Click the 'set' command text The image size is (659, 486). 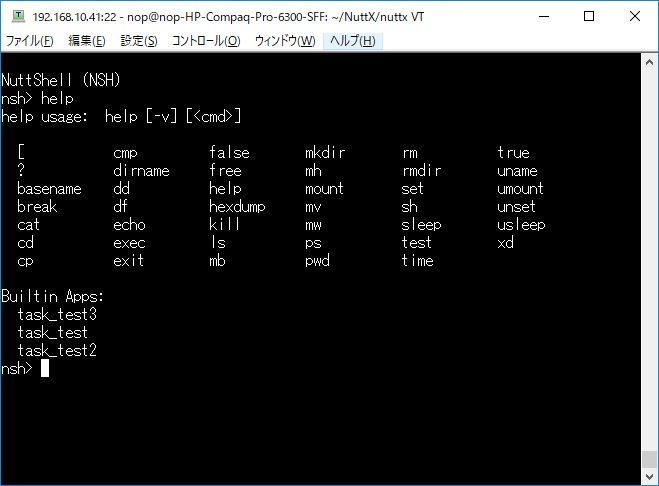pyautogui.click(x=412, y=189)
